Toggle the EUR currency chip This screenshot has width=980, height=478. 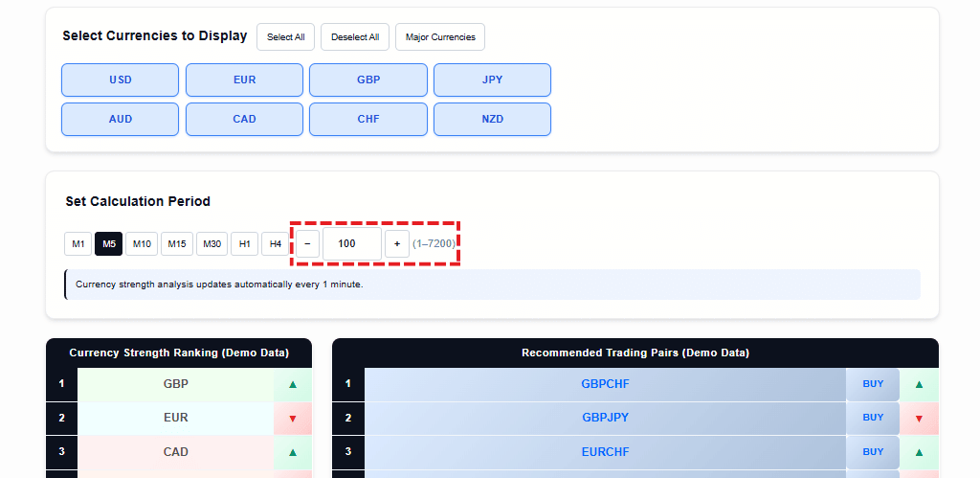(244, 80)
